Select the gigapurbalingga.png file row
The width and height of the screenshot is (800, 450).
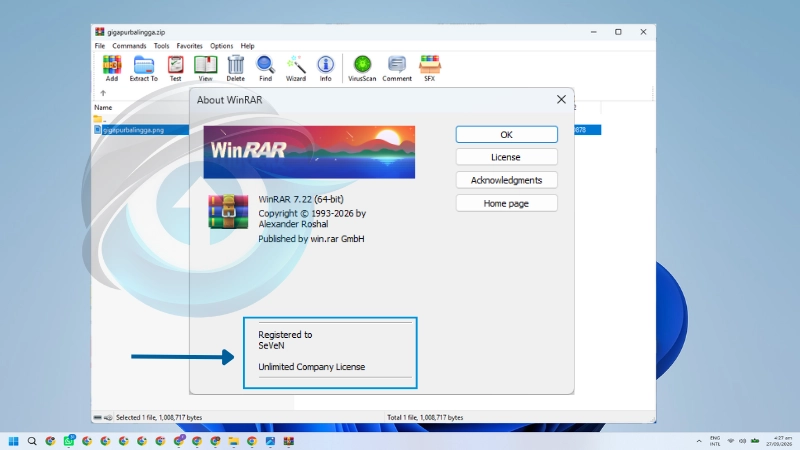click(x=141, y=130)
